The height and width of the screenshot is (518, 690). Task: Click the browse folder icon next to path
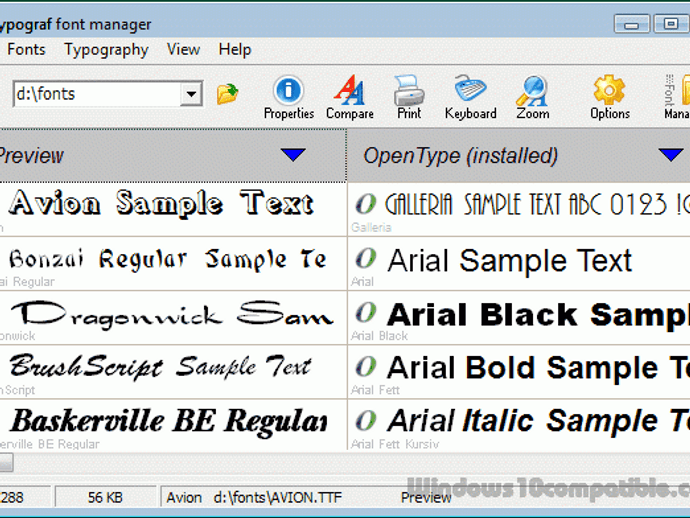(228, 93)
